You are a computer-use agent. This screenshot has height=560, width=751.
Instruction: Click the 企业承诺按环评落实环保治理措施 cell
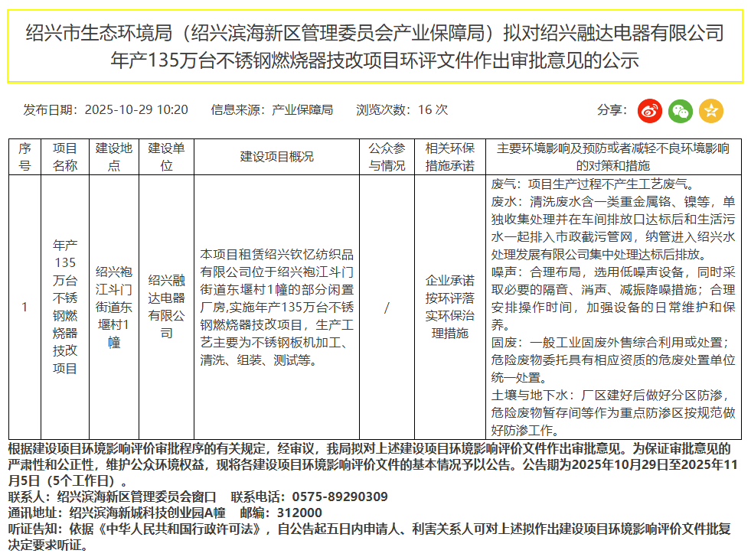coord(449,307)
